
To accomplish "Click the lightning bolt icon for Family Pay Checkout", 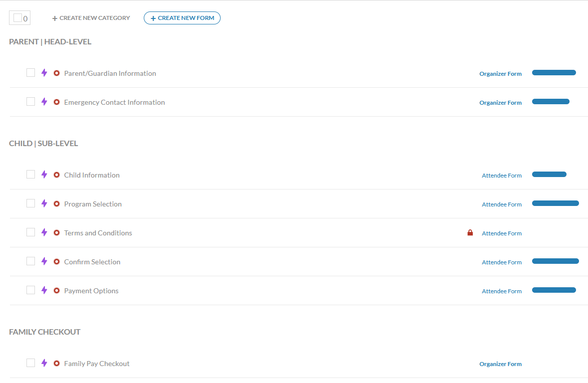I will pos(44,363).
